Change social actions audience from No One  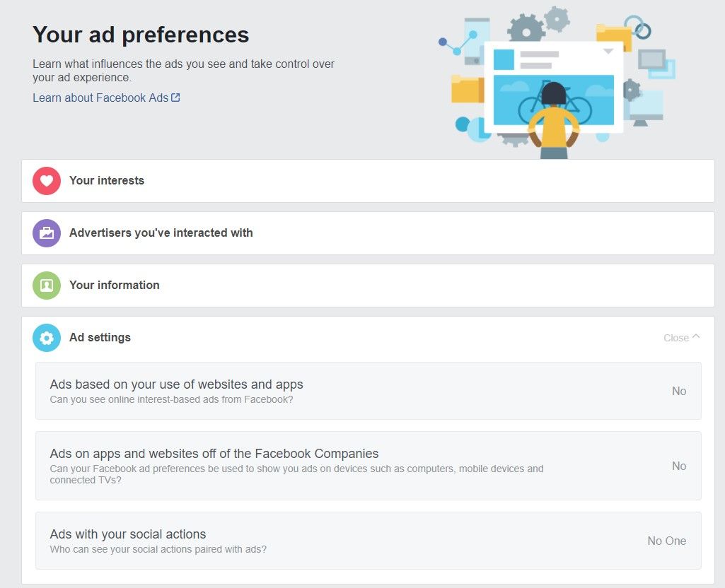click(666, 541)
